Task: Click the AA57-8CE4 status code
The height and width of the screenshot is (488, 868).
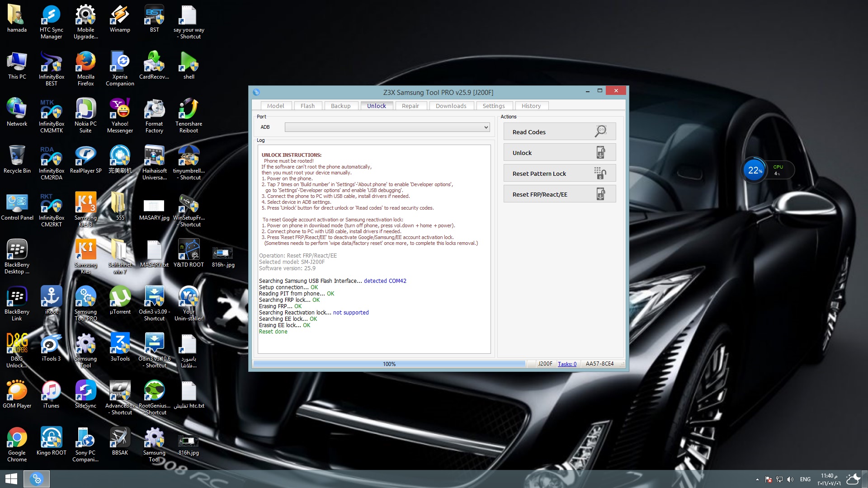Action: [599, 364]
